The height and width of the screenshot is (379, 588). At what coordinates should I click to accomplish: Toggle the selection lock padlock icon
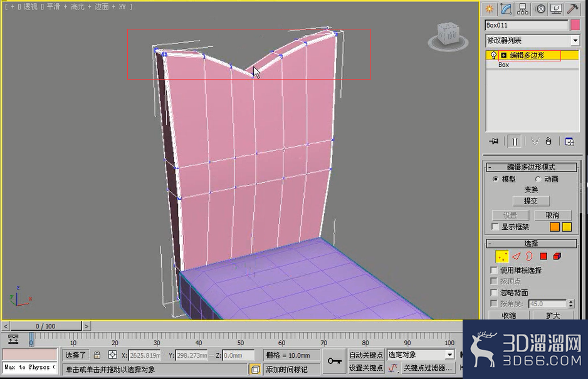coord(97,355)
